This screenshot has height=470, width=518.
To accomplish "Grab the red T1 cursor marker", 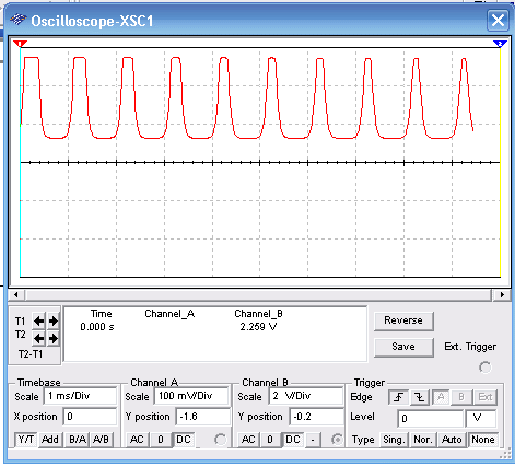I will pyautogui.click(x=20, y=43).
